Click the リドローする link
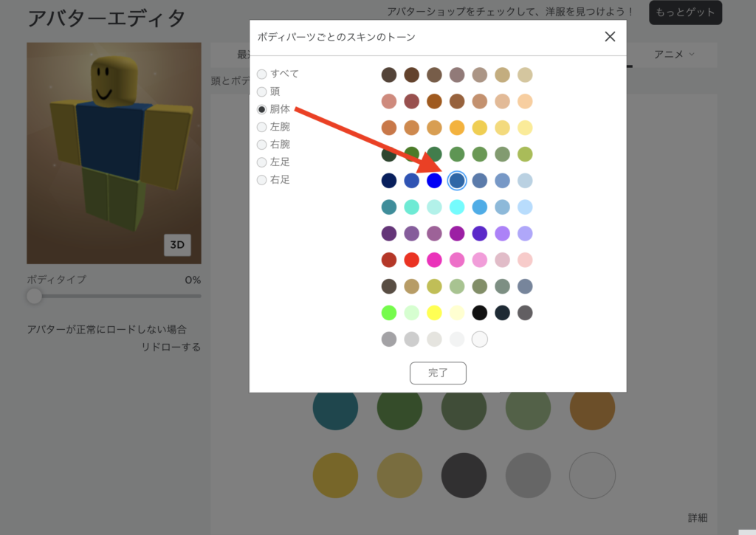The height and width of the screenshot is (535, 756). [x=171, y=347]
